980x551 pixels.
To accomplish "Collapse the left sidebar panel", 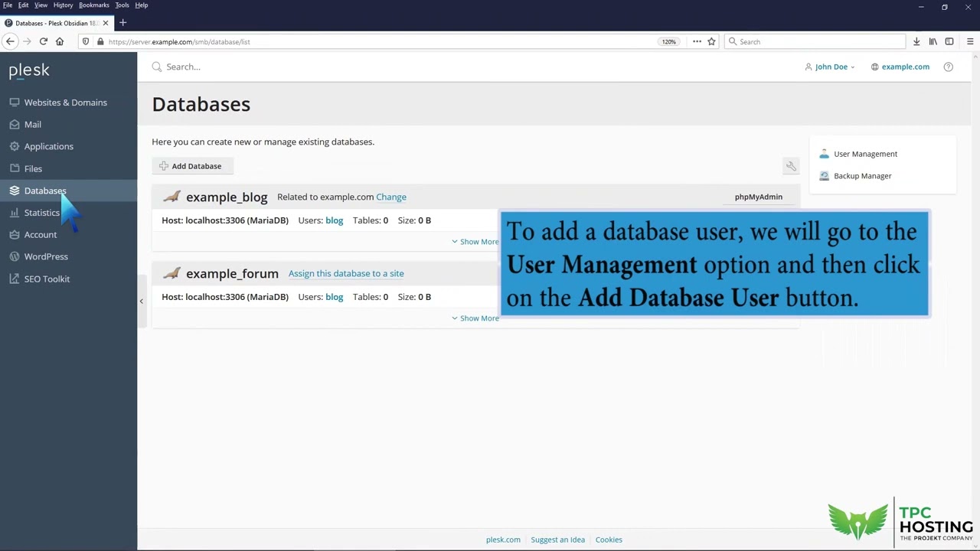I will point(141,302).
